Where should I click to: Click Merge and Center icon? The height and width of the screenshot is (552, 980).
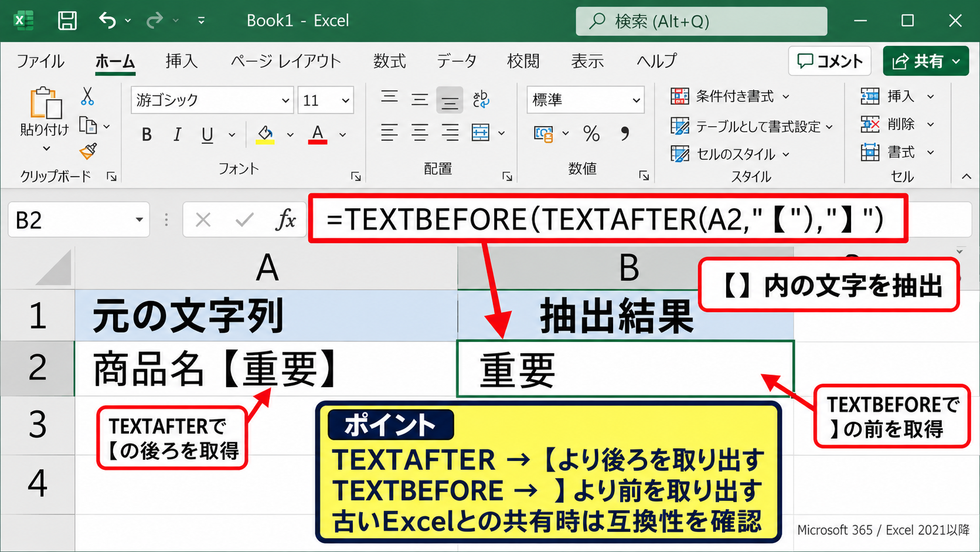(x=481, y=133)
